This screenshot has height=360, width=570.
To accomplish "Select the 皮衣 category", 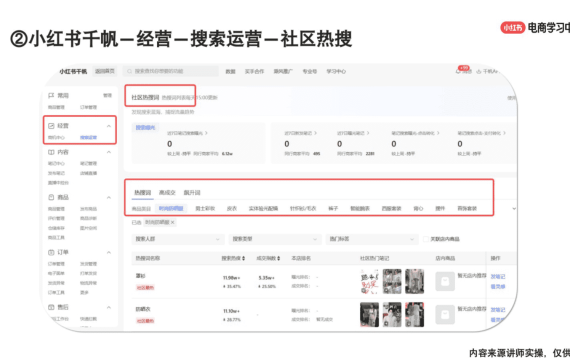I will point(232,208).
